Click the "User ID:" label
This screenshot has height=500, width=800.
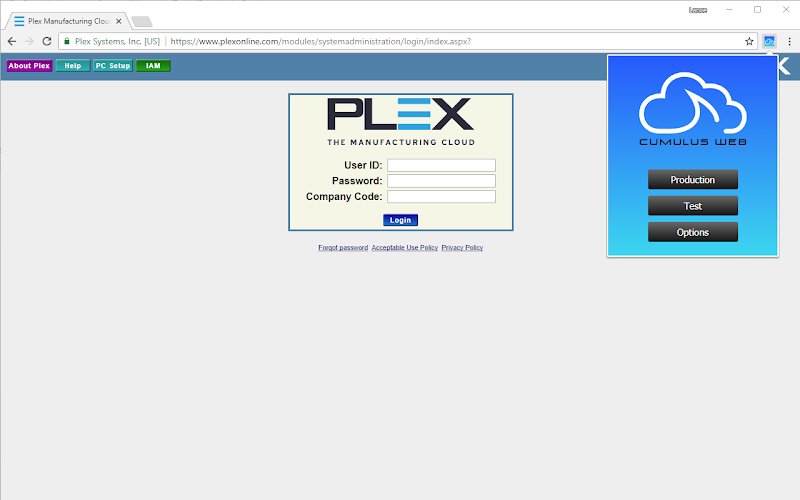tap(363, 165)
